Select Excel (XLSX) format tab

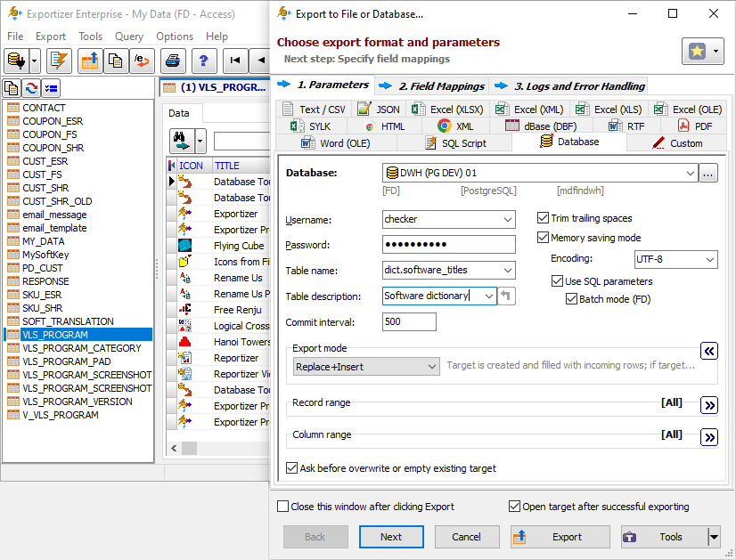[448, 110]
